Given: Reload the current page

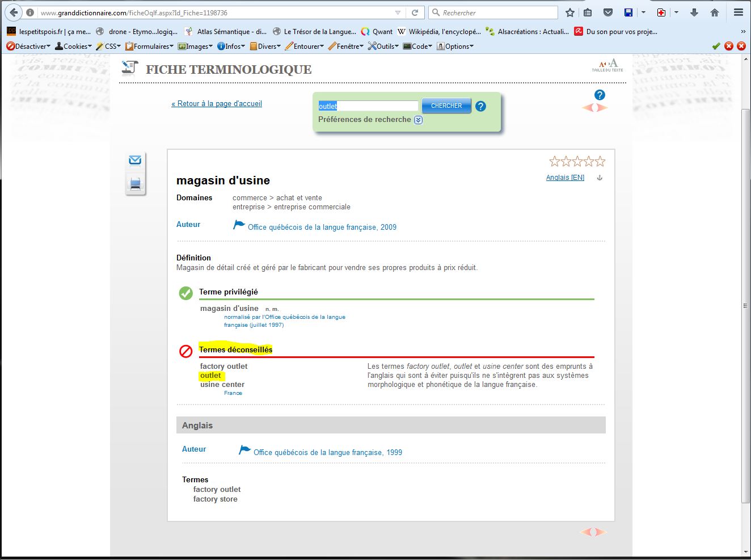Looking at the screenshot, I should click(x=415, y=12).
